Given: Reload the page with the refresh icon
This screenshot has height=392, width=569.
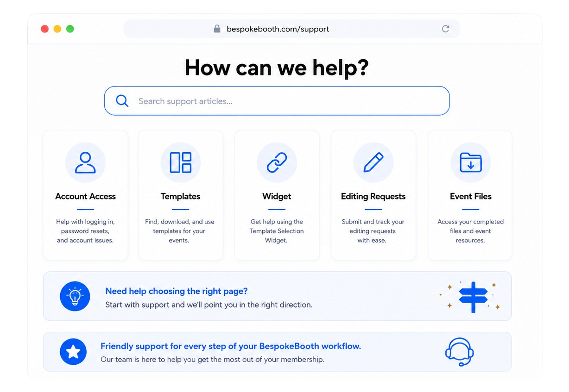Looking at the screenshot, I should click(445, 29).
